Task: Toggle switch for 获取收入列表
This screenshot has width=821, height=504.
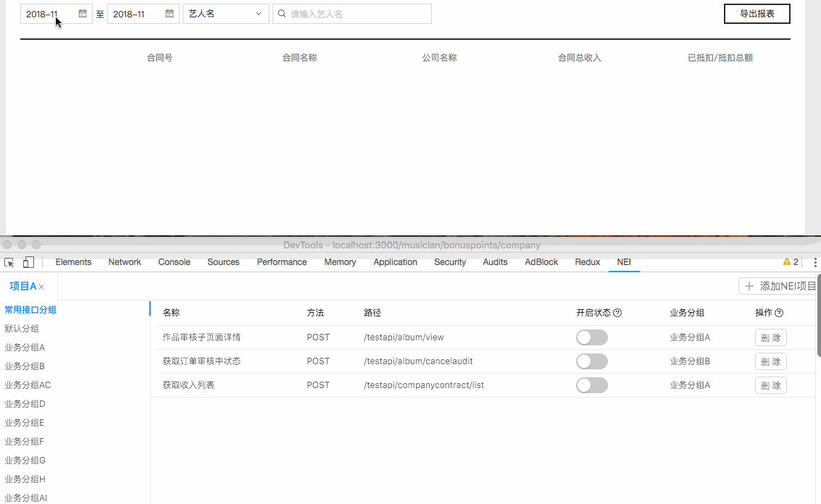Action: point(592,386)
